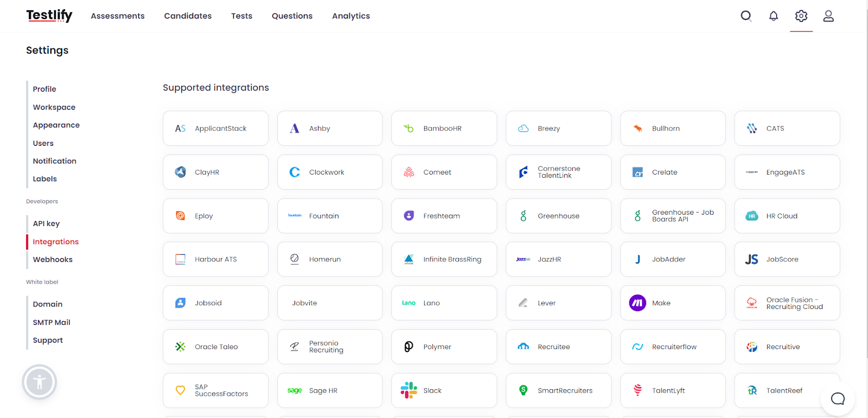This screenshot has width=868, height=418.
Task: Click the Testlify logo
Action: point(49,16)
